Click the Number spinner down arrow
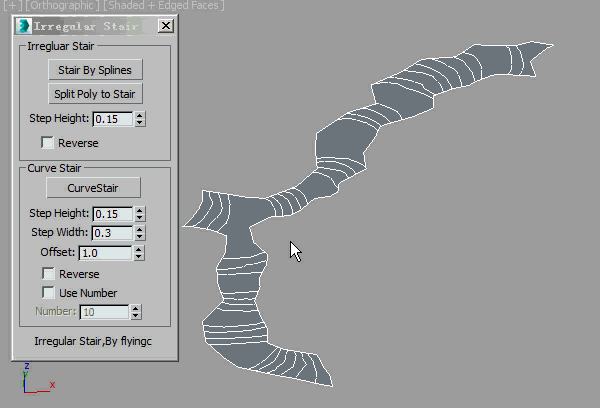Viewport: 600px width, 408px height. [x=136, y=316]
